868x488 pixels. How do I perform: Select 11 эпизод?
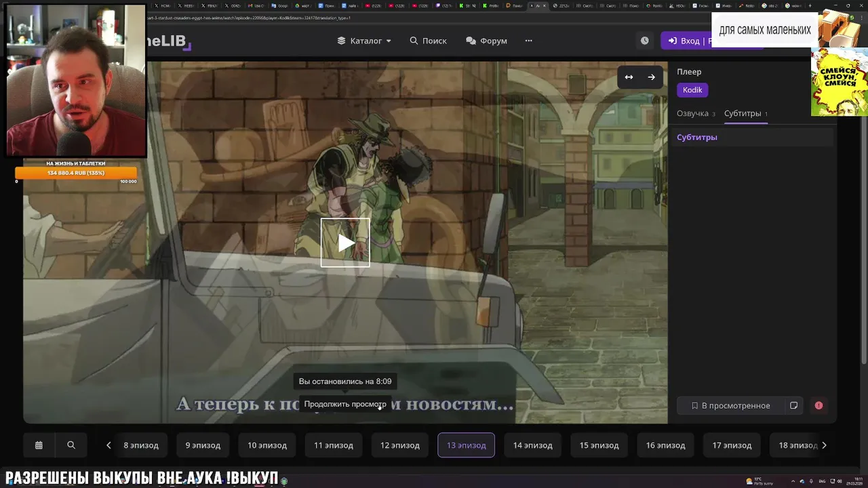point(334,445)
